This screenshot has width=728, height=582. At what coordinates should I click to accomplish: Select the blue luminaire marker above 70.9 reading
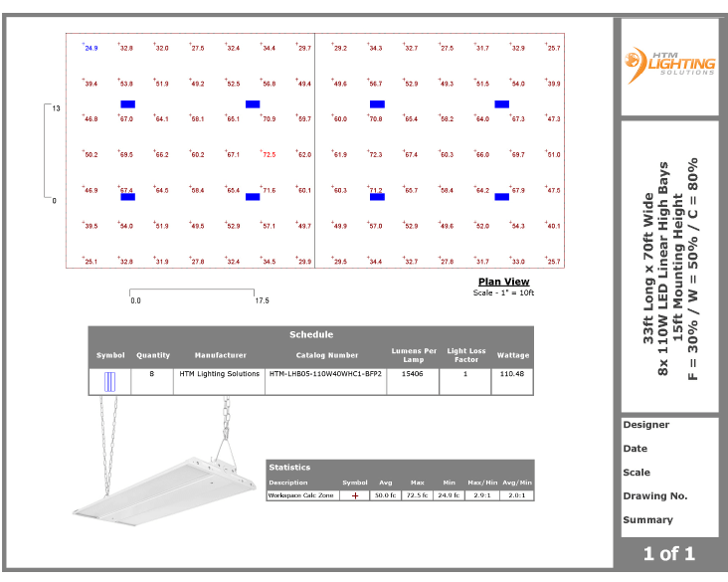(253, 103)
